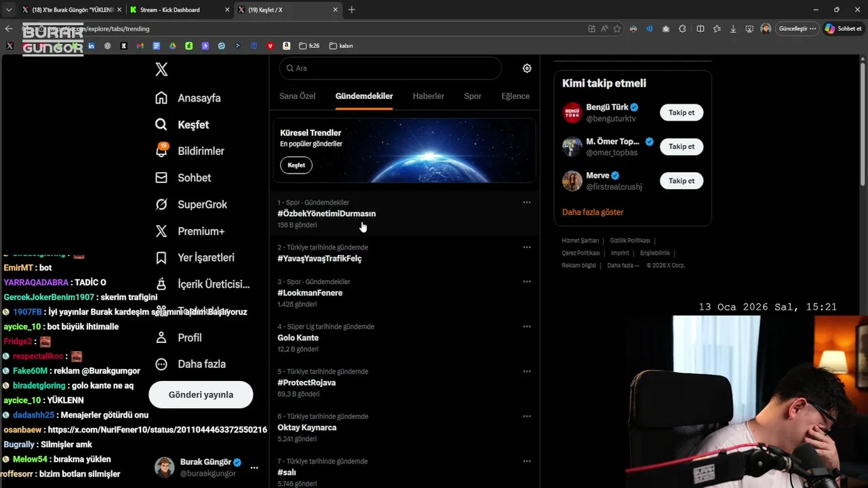Open Premium+ in sidebar
Viewport: 868px width, 488px height.
point(190,231)
